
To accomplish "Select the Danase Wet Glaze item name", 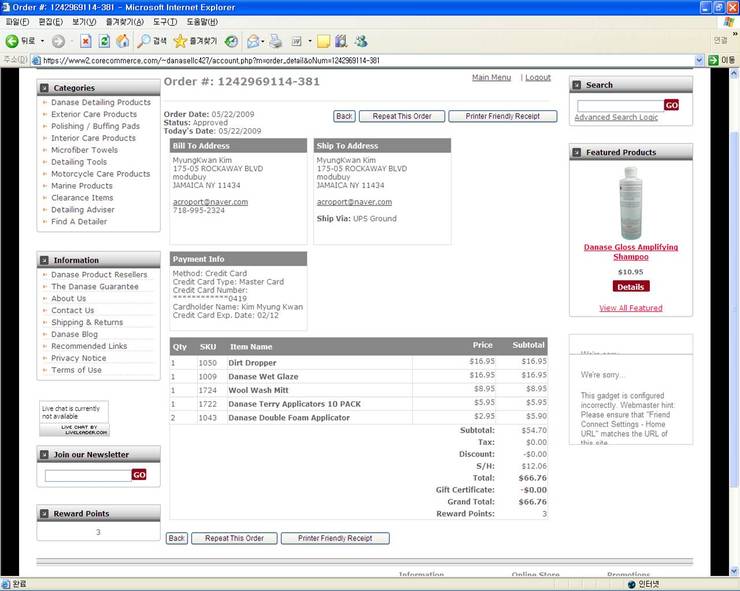I will coord(263,376).
